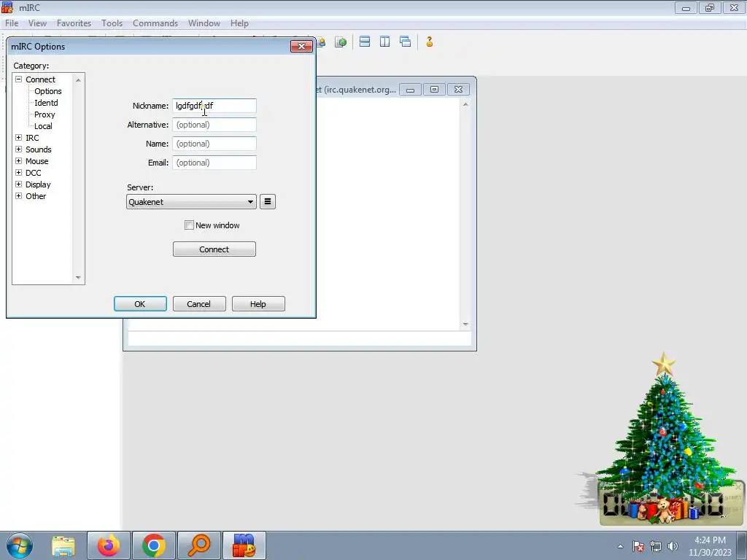Expand the Display category
This screenshot has height=560, width=747.
point(18,184)
